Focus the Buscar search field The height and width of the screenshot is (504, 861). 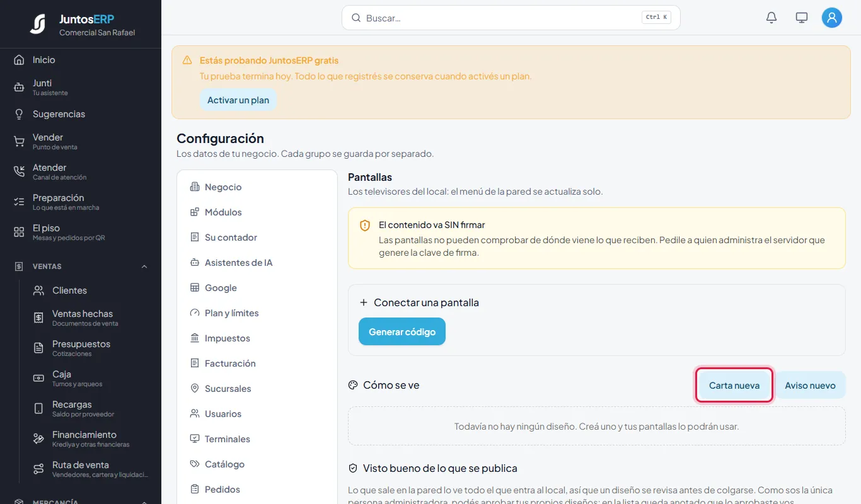click(x=511, y=18)
